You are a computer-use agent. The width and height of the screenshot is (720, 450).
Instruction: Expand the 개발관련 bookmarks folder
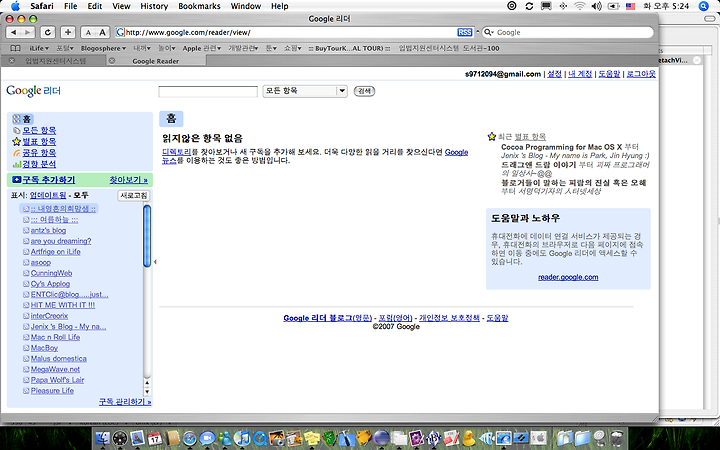pyautogui.click(x=243, y=48)
